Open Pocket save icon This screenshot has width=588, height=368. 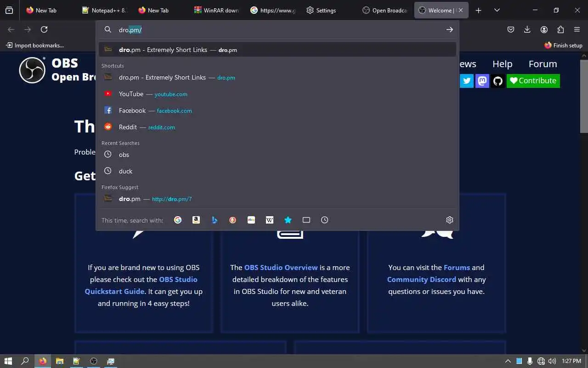[x=511, y=29]
